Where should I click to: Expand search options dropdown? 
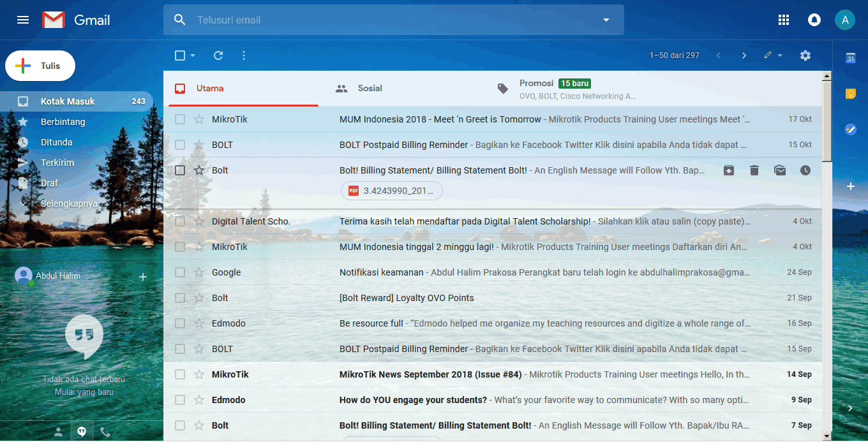[606, 20]
